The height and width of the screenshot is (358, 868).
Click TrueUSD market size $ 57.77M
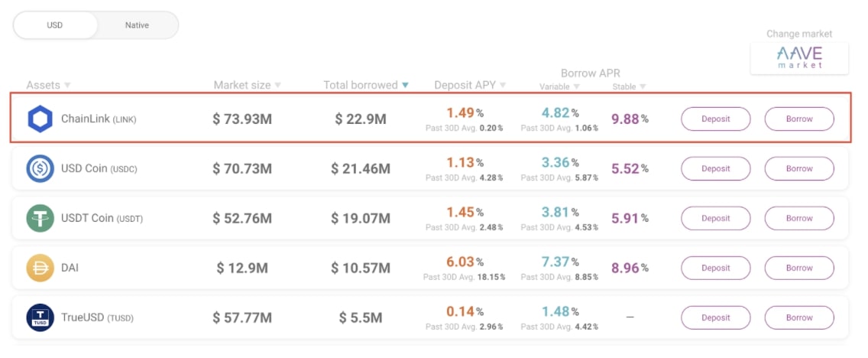click(242, 318)
